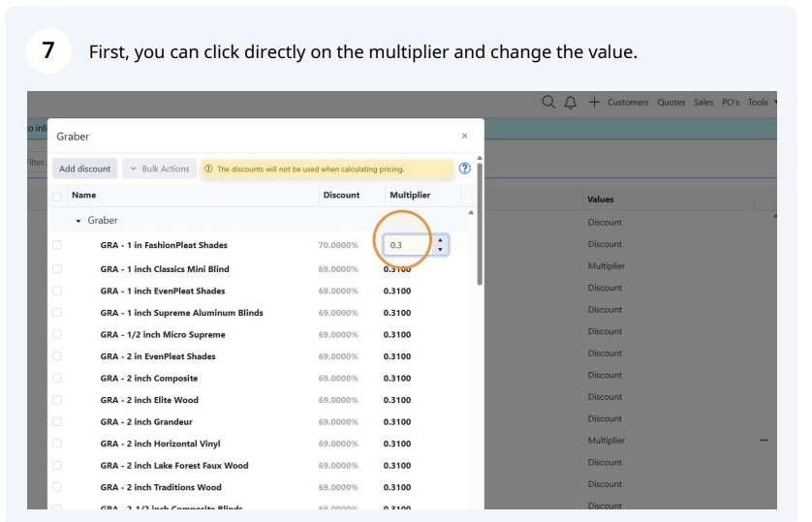Check GRA - 2 inch Lake Forest Faux Wood row
Screen dimensions: 812x522
point(57,465)
